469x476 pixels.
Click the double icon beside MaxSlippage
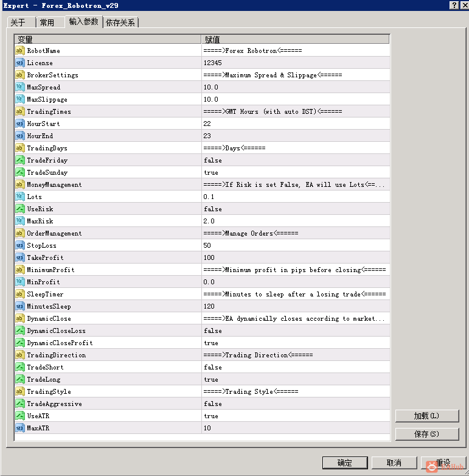pos(19,99)
